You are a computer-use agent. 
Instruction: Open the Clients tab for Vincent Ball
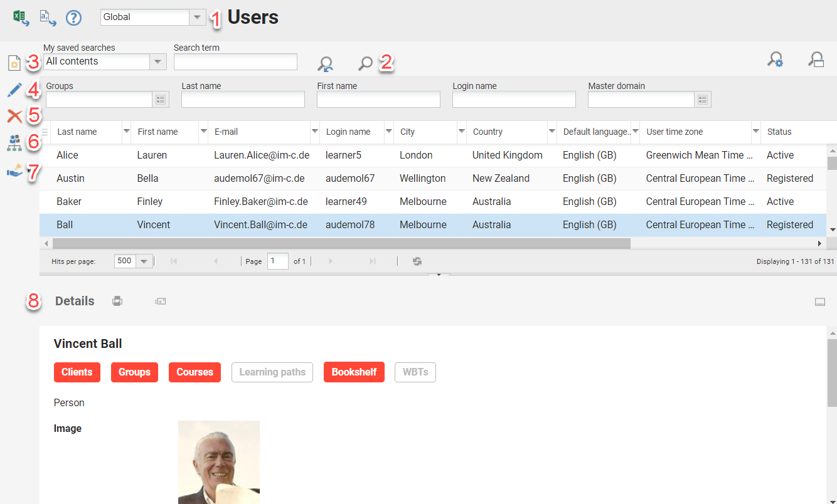[77, 372]
